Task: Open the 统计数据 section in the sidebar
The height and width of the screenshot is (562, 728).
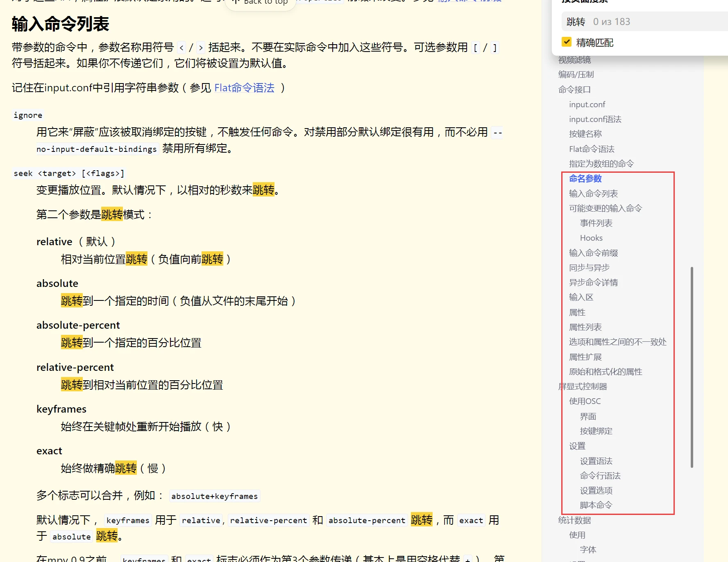Action: click(x=575, y=520)
